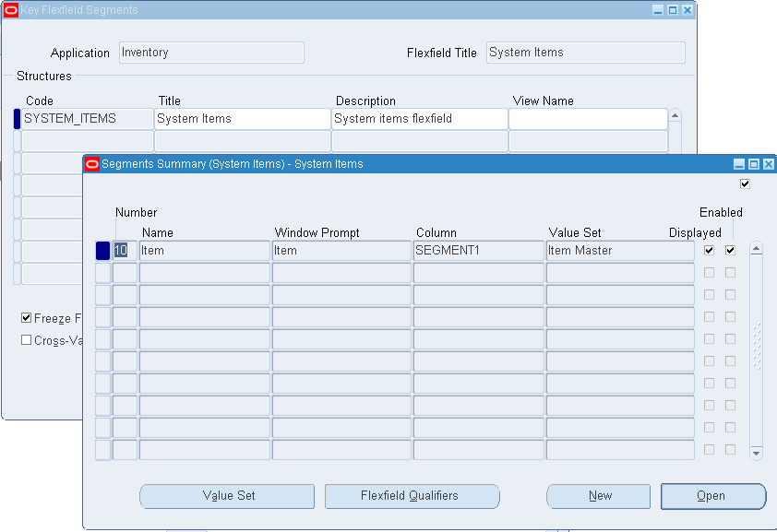Minimize the Segments Summary window
Image resolution: width=777 pixels, height=532 pixels.
[x=739, y=164]
